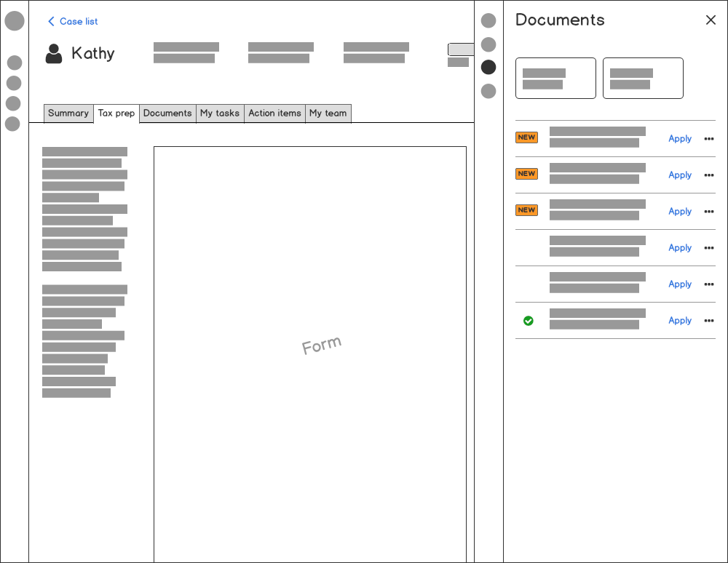Screen dimensions: 728x563
Task: Click top circle in the right icon strip
Action: 488,20
